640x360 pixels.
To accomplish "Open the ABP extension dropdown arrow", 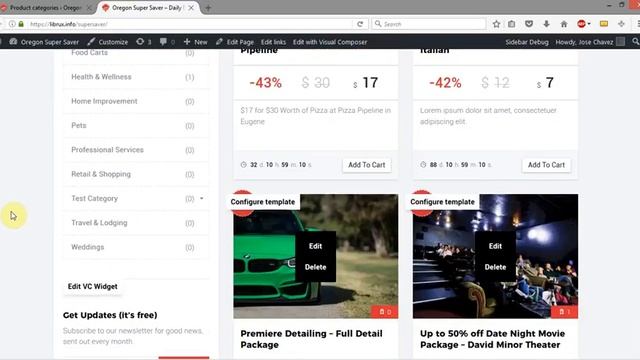I will pos(589,24).
